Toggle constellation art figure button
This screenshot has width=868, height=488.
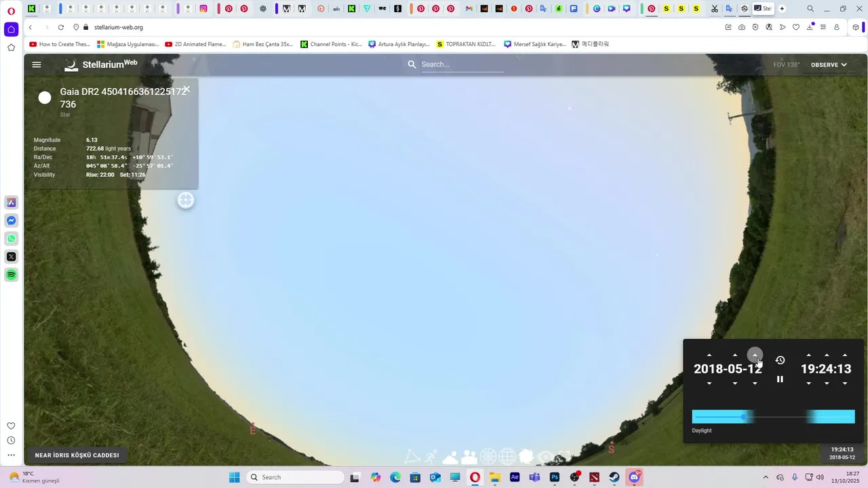coord(431,457)
